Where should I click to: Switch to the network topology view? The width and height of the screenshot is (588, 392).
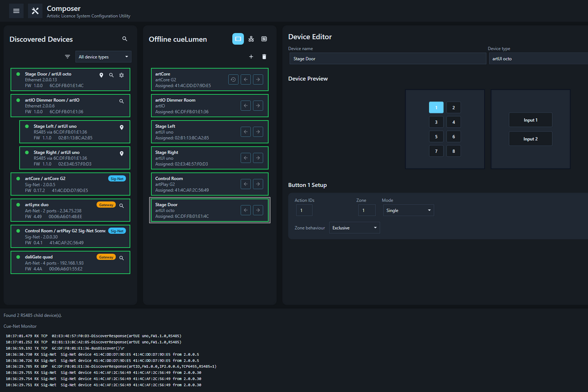point(251,39)
